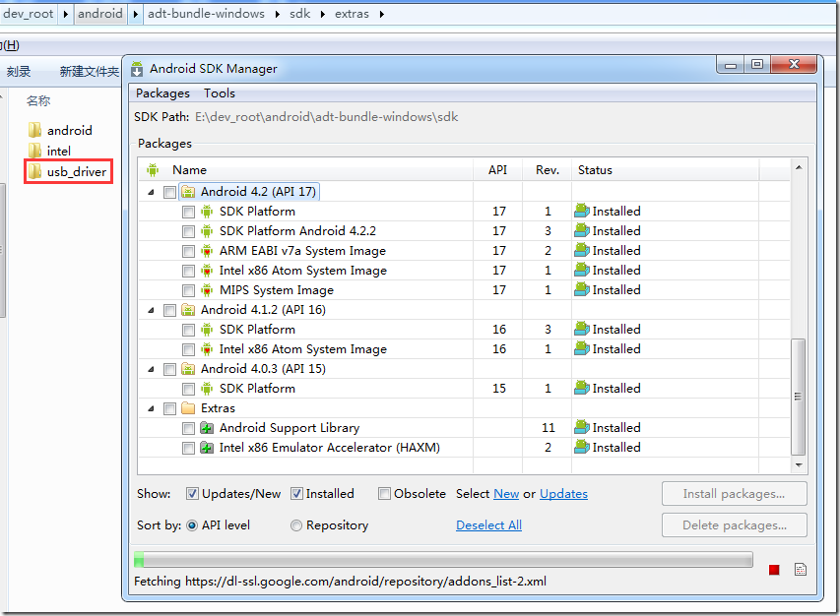
Task: Select the android folder in Explorer
Action: coord(59,130)
